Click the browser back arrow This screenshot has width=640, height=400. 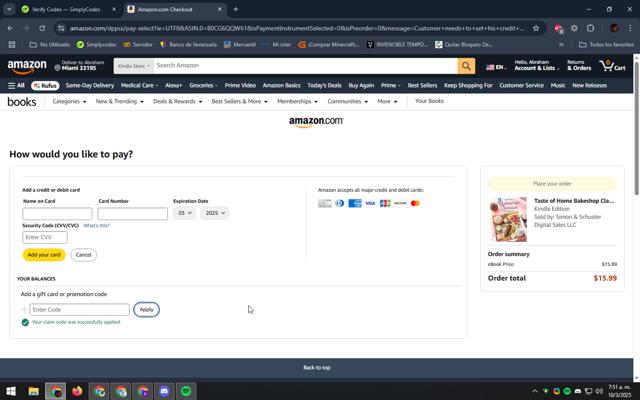click(10, 28)
